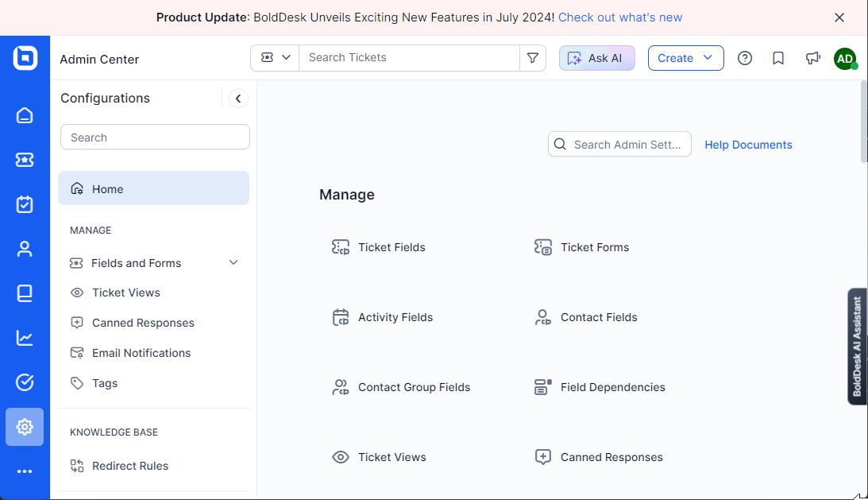Open the bookmarks icon in header
This screenshot has width=868, height=500.
pyautogui.click(x=777, y=58)
